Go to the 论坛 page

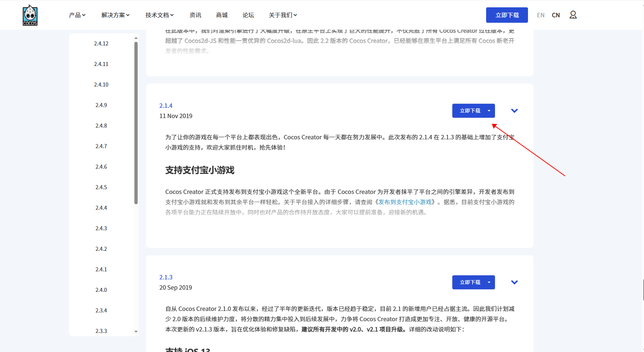coord(248,15)
